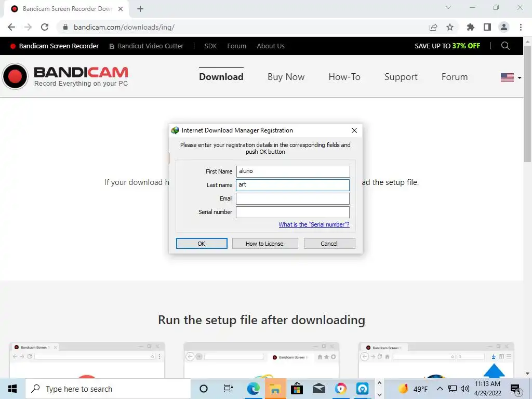Open the SDK link
The height and width of the screenshot is (399, 532).
[x=210, y=46]
